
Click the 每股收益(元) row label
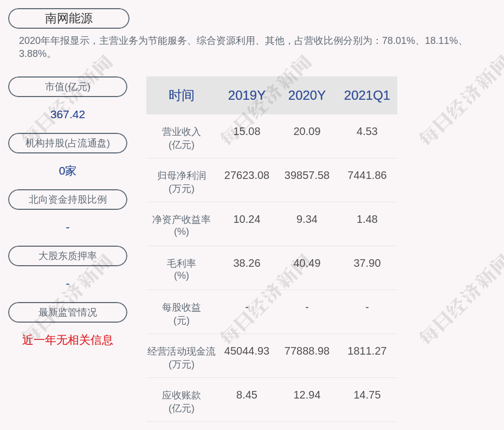click(x=182, y=314)
